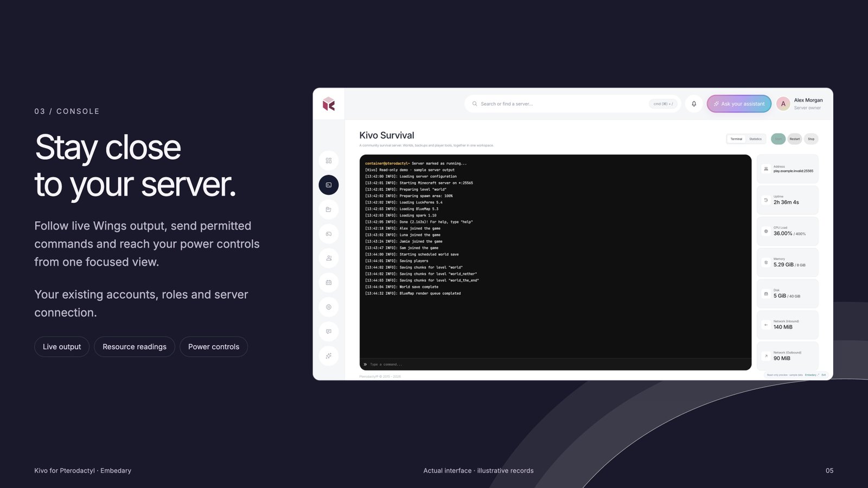
Task: Click the Network Inbound arrow icon
Action: pyautogui.click(x=766, y=325)
